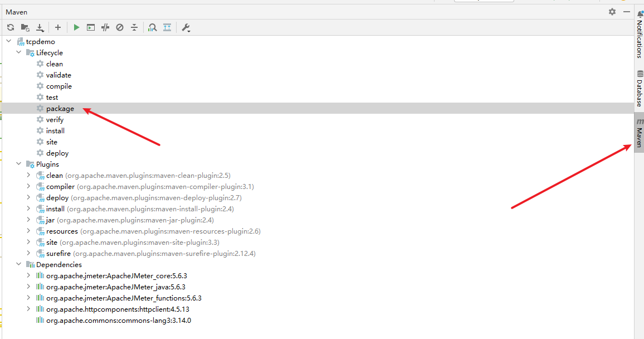Hide the Maven tool window
Viewport: 644px width, 339px height.
click(x=627, y=12)
